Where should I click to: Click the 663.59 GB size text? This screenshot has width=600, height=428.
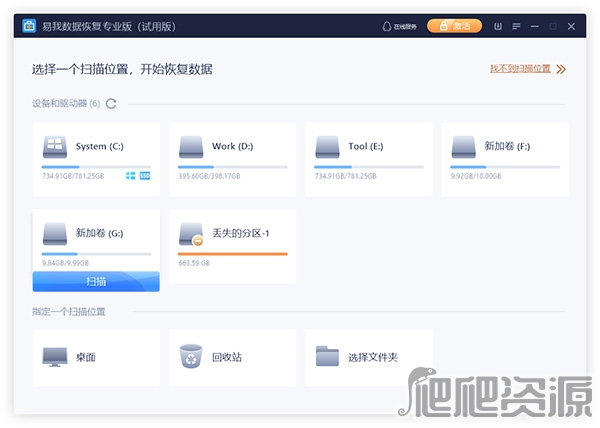(194, 263)
